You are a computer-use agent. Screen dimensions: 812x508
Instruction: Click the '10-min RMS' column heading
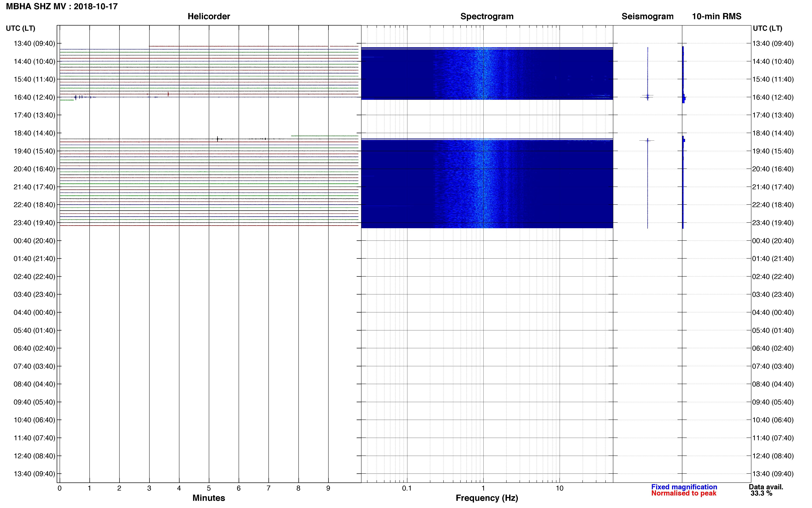point(717,16)
